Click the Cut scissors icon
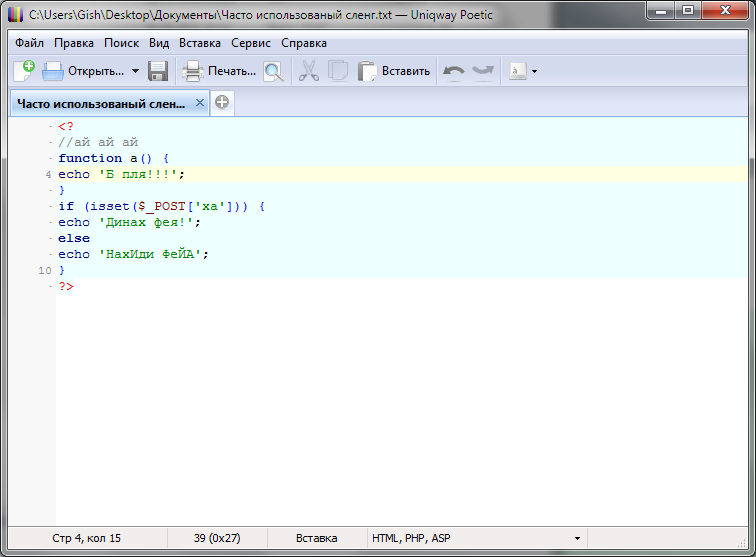Screen dimensions: 756x557 309,71
